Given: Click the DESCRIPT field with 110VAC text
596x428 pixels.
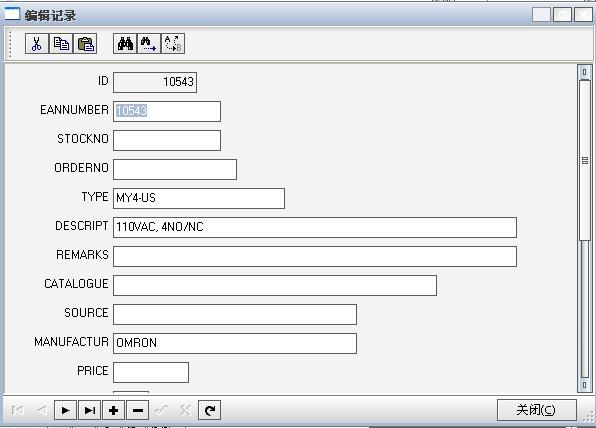Looking at the screenshot, I should (x=315, y=227).
